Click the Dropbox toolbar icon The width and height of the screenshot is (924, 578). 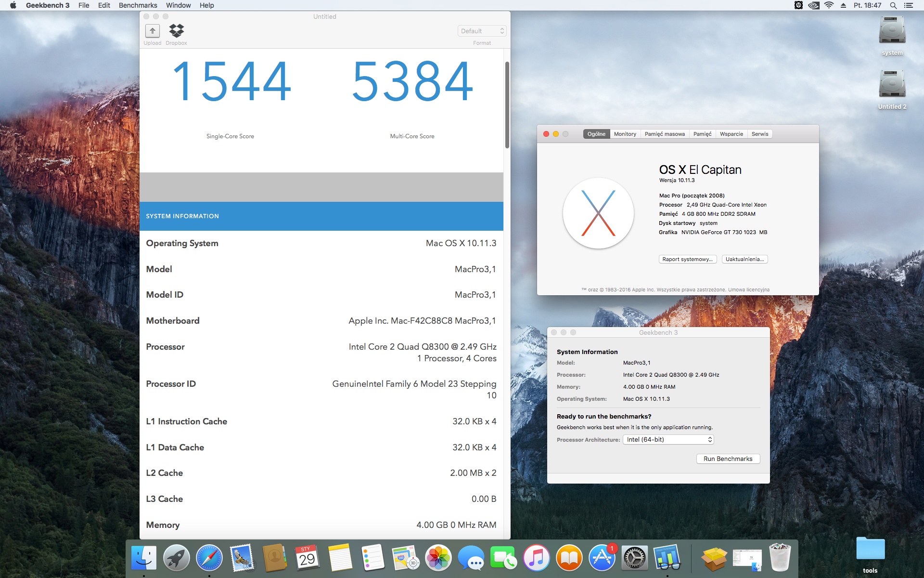pyautogui.click(x=176, y=31)
